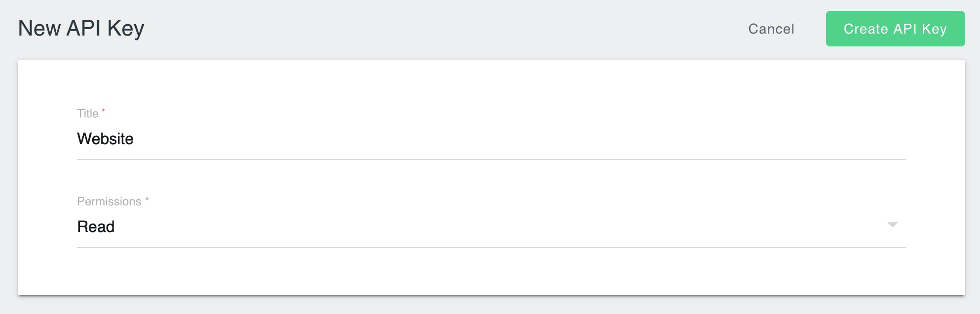980x314 pixels.
Task: Select the Cancel text link in header
Action: [771, 29]
